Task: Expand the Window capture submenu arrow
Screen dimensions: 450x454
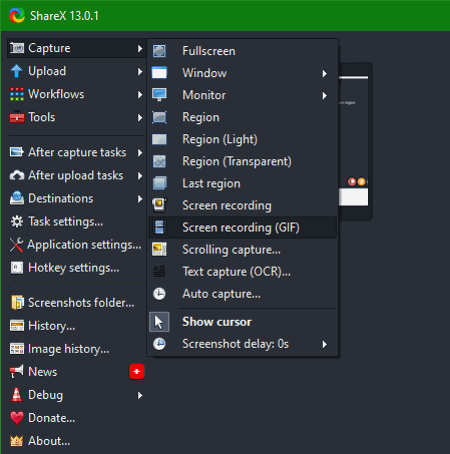Action: pos(325,74)
